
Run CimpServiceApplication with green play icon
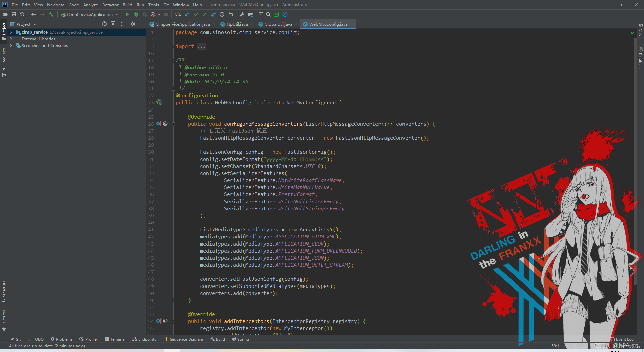pyautogui.click(x=127, y=14)
